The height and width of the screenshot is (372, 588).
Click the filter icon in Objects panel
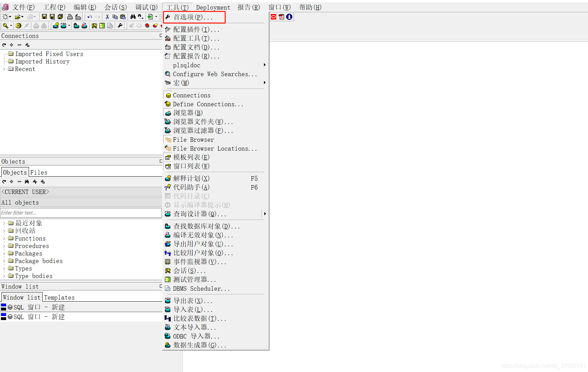(x=35, y=181)
